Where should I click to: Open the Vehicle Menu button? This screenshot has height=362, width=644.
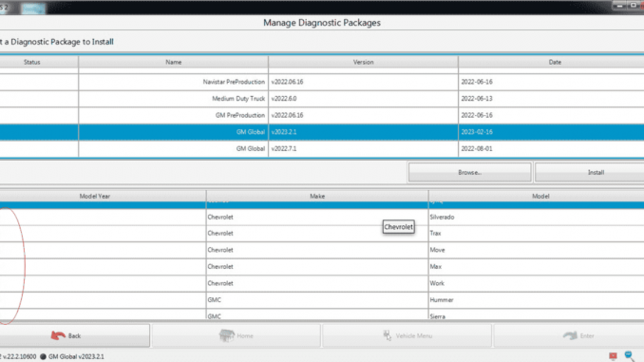click(407, 335)
